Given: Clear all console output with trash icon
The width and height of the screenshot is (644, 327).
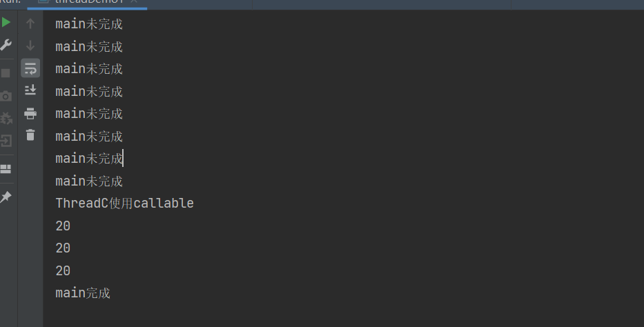Looking at the screenshot, I should [x=30, y=135].
